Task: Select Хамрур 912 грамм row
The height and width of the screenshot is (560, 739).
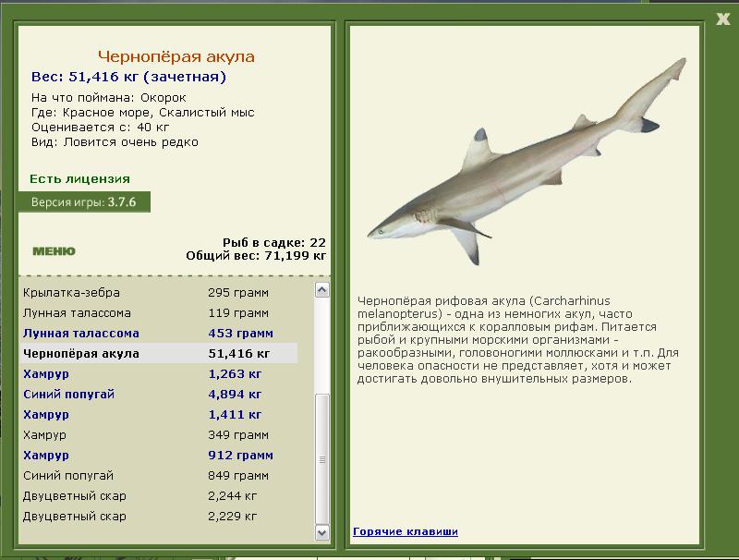Action: (158, 455)
